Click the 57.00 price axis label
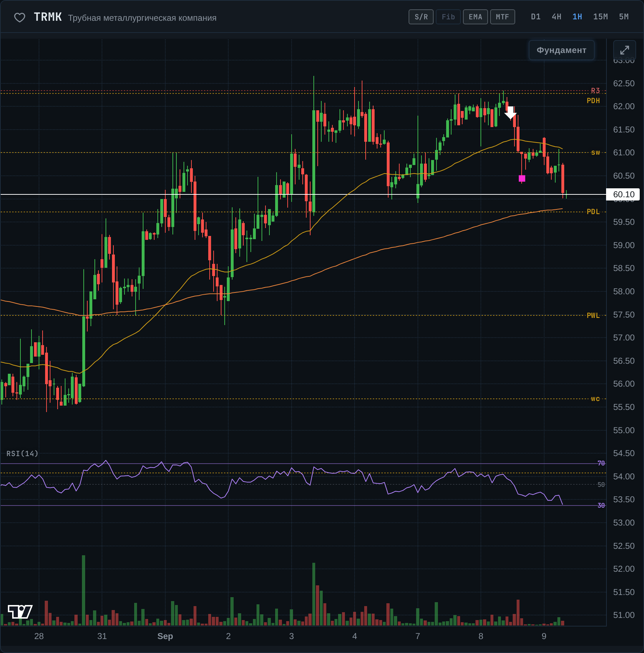The image size is (644, 653). [624, 338]
